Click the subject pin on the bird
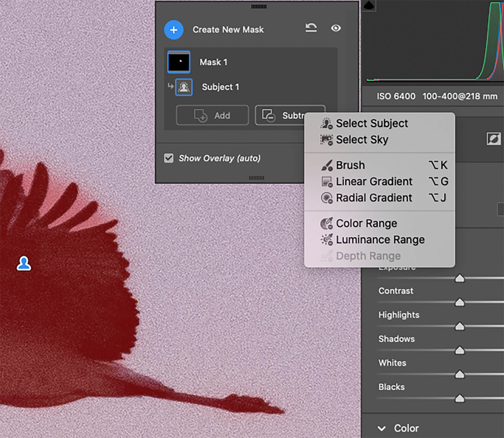This screenshot has width=504, height=438. coord(24,264)
